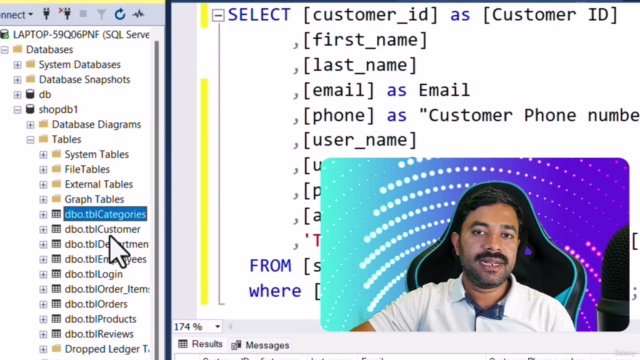Select Database Diagrams label
Image resolution: width=640 pixels, height=360 pixels.
pos(96,124)
